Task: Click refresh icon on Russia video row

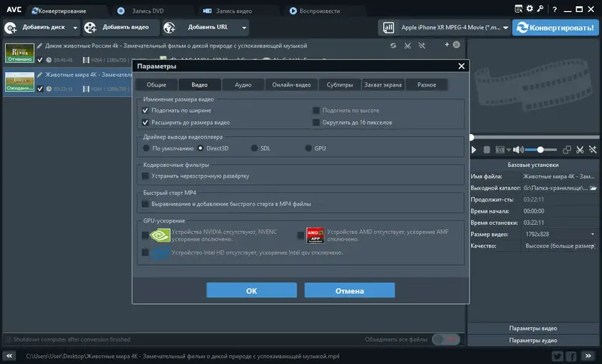Action: coord(393,46)
